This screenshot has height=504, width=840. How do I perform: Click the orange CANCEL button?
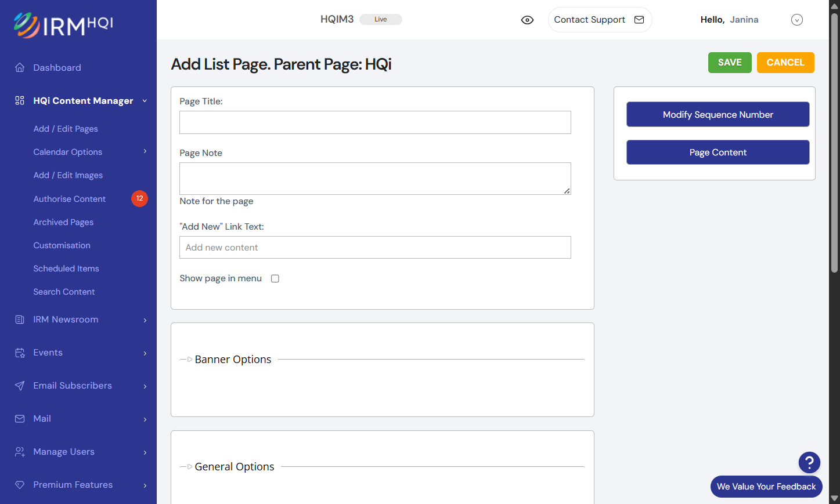785,63
